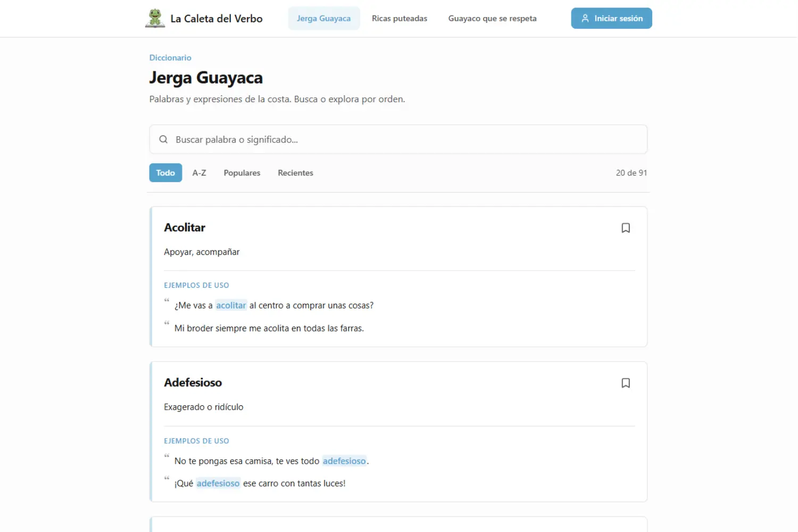Click the magnifying glass search icon
798x532 pixels.
tap(163, 139)
